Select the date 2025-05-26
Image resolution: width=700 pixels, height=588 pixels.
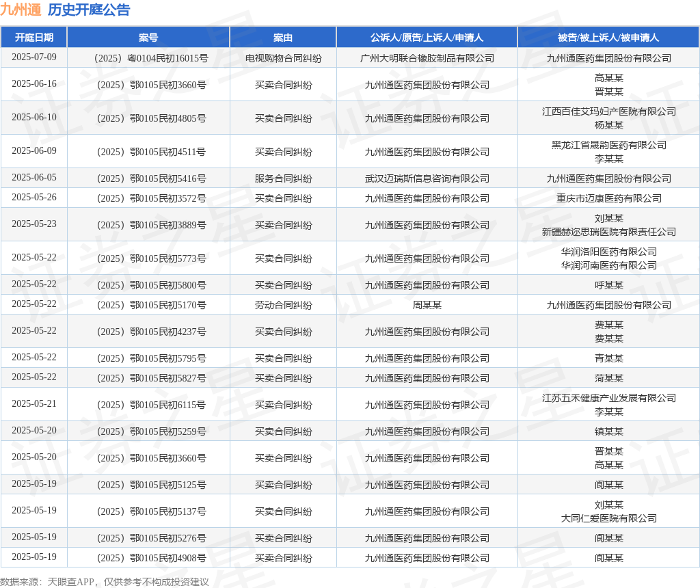tap(34, 198)
